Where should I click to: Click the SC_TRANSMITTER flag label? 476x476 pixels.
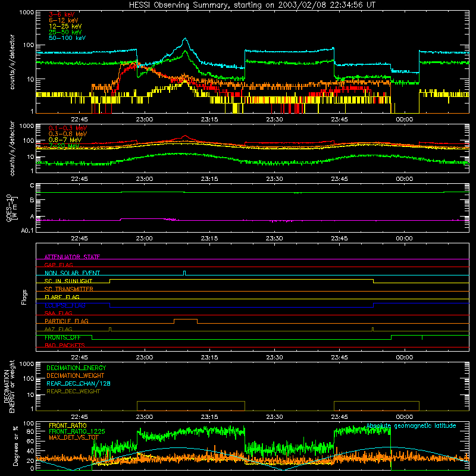coord(68,289)
